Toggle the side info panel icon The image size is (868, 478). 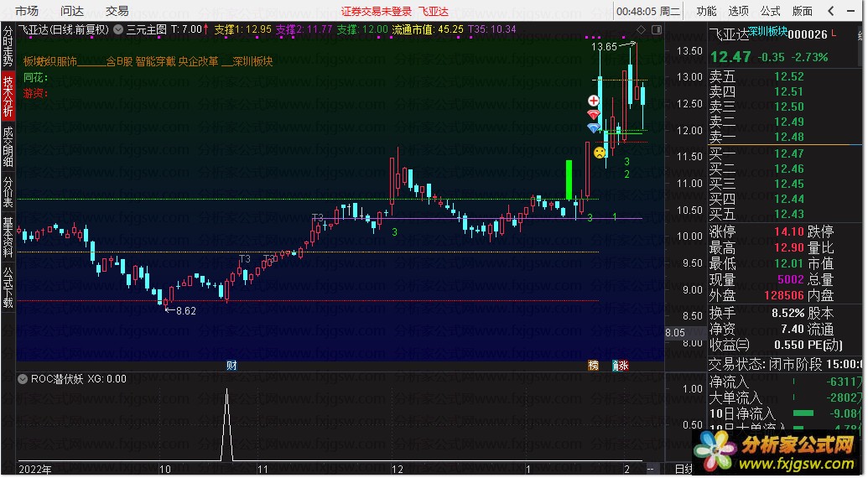(x=657, y=29)
